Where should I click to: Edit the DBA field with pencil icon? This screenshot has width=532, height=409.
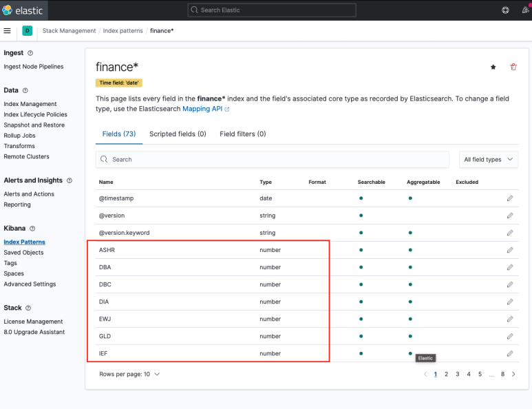click(x=510, y=267)
